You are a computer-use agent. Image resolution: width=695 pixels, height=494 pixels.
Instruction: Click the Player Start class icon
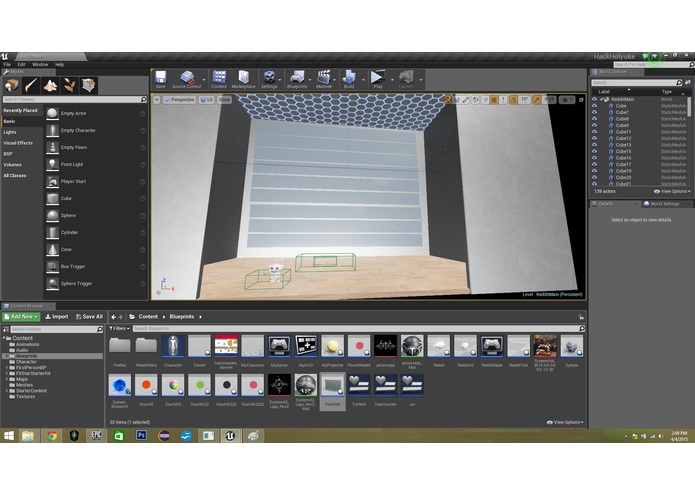pos(52,181)
